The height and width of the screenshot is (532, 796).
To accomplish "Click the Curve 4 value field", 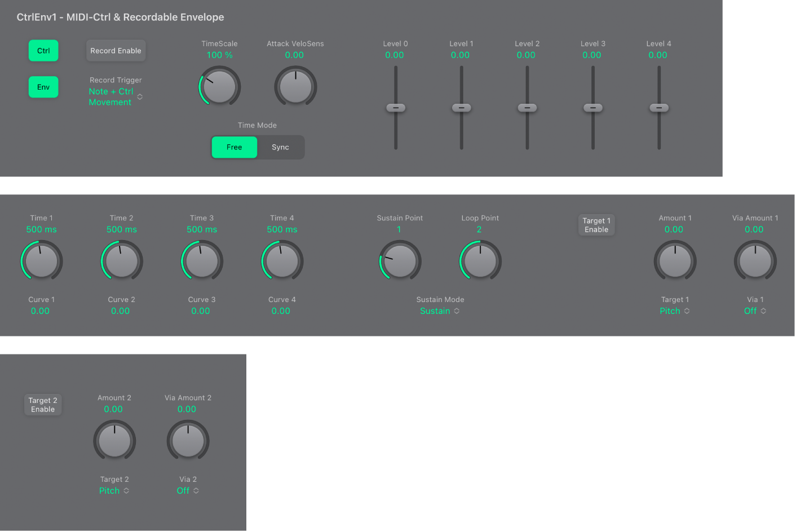I will coord(281,311).
